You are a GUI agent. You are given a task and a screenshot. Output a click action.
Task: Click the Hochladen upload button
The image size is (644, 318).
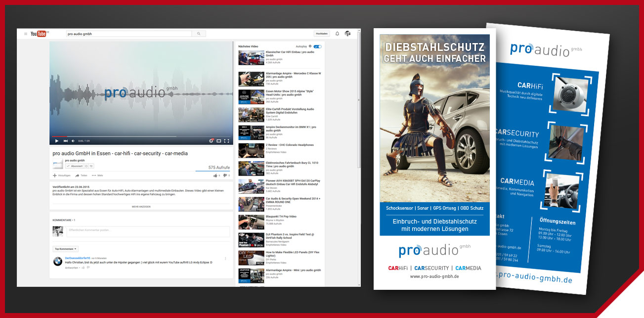point(321,34)
